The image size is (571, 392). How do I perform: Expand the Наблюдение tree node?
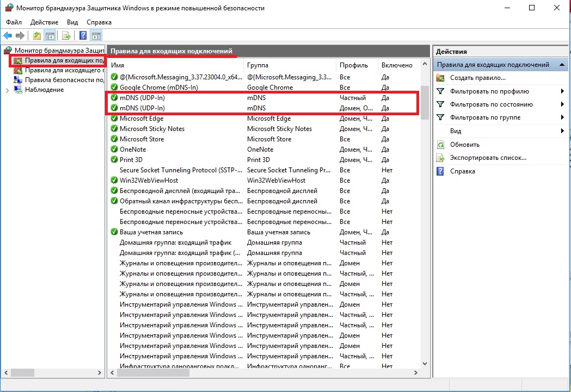7,90
